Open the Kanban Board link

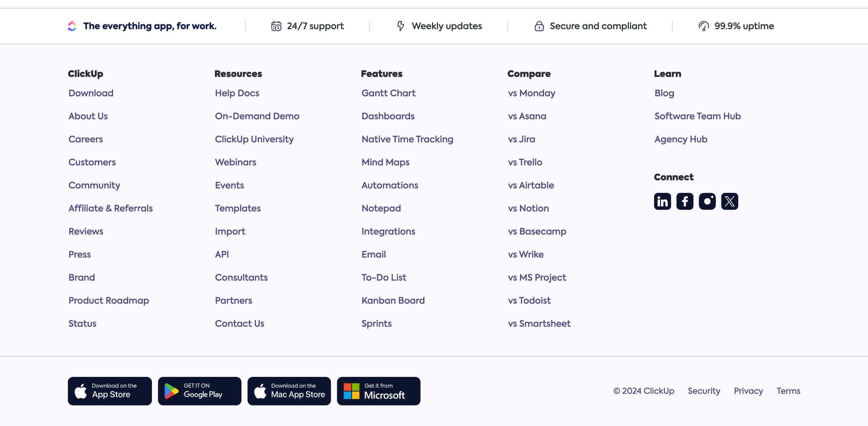[x=393, y=300]
